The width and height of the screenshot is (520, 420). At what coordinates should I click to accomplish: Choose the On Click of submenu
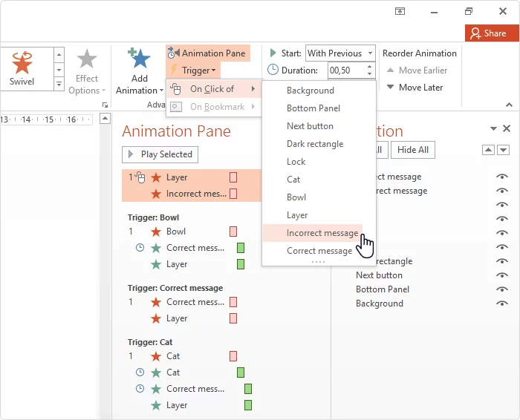(x=214, y=89)
